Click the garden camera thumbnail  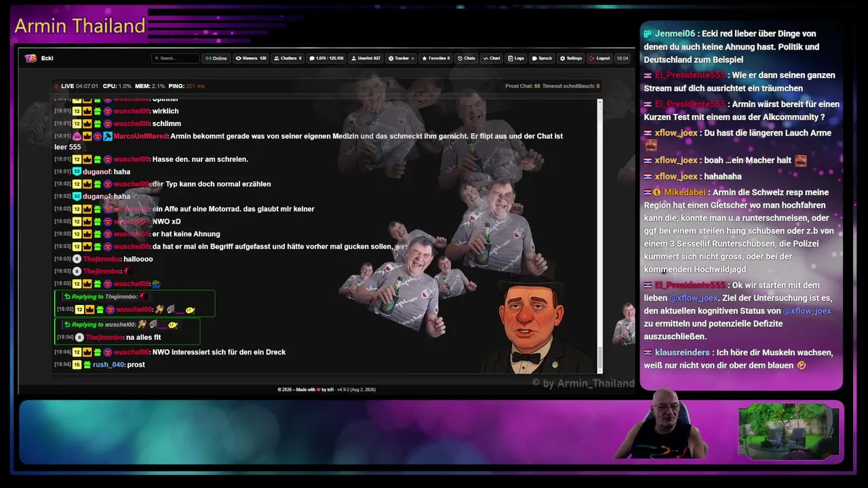pos(789,432)
